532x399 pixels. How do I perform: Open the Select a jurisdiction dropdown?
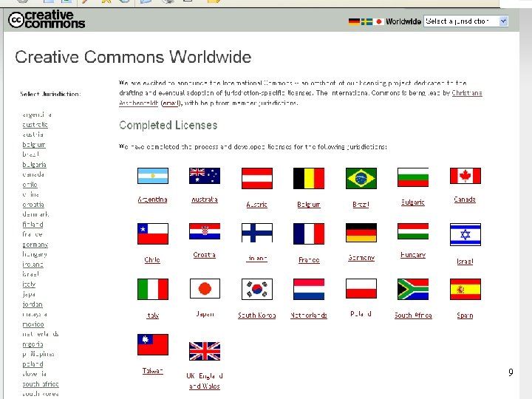465,21
